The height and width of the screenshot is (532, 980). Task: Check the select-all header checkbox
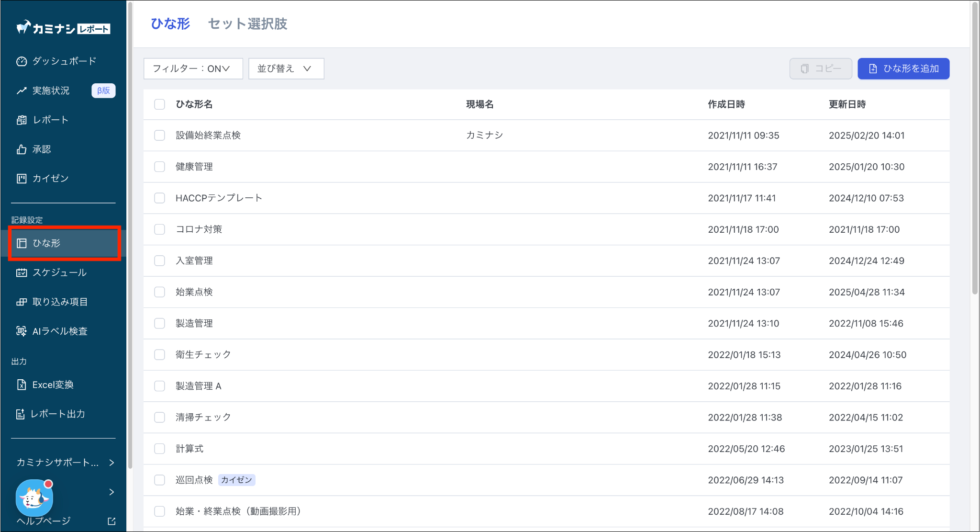[159, 104]
